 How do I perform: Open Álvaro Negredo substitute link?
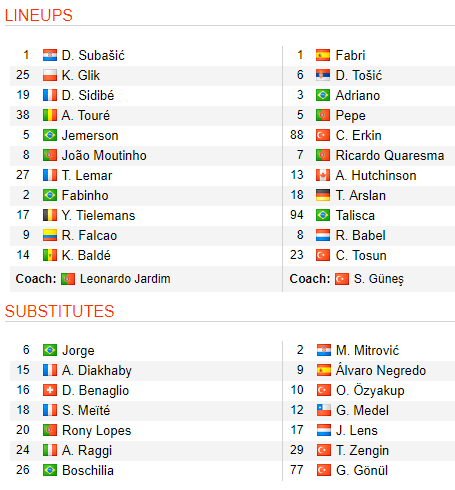[381, 370]
